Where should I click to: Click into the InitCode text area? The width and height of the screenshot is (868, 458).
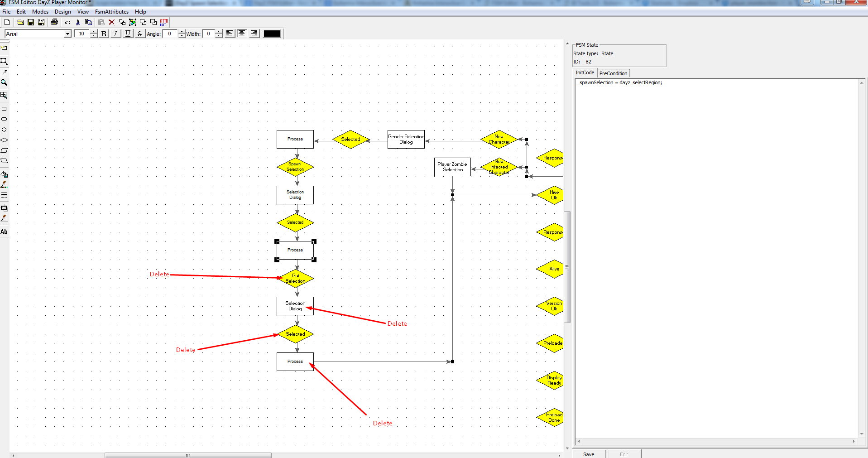point(716,258)
